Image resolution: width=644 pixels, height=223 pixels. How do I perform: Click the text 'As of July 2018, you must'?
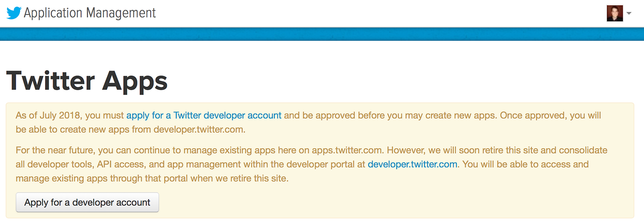(70, 115)
